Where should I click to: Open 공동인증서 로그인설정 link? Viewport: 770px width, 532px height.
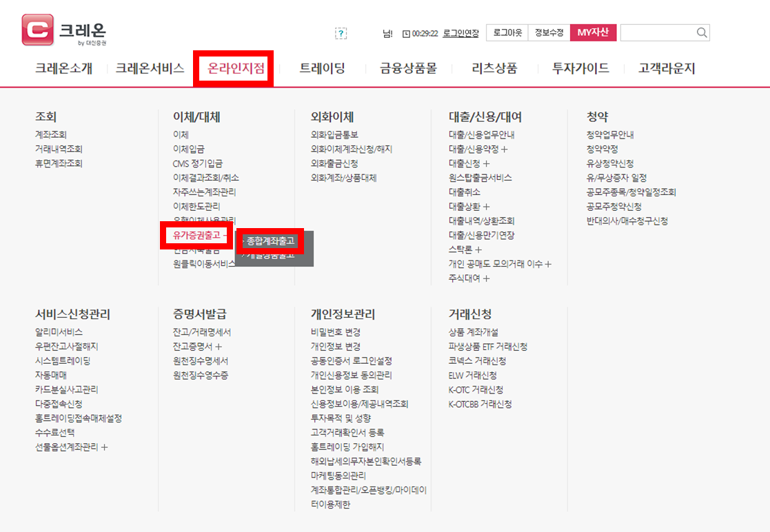point(351,360)
